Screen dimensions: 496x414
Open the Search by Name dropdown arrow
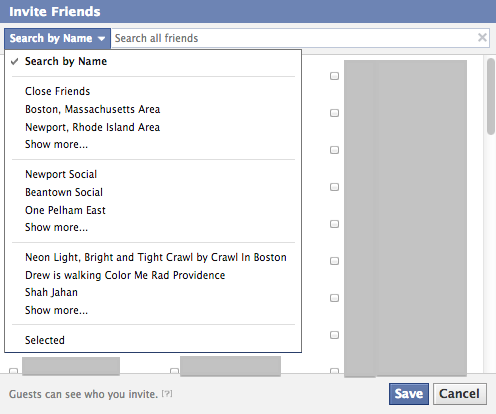point(101,38)
